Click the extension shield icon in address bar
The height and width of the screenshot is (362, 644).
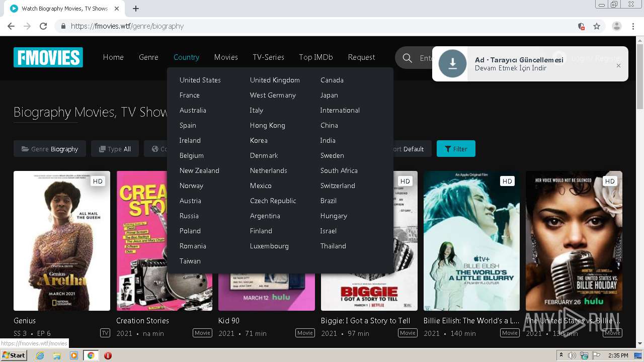[x=581, y=26]
